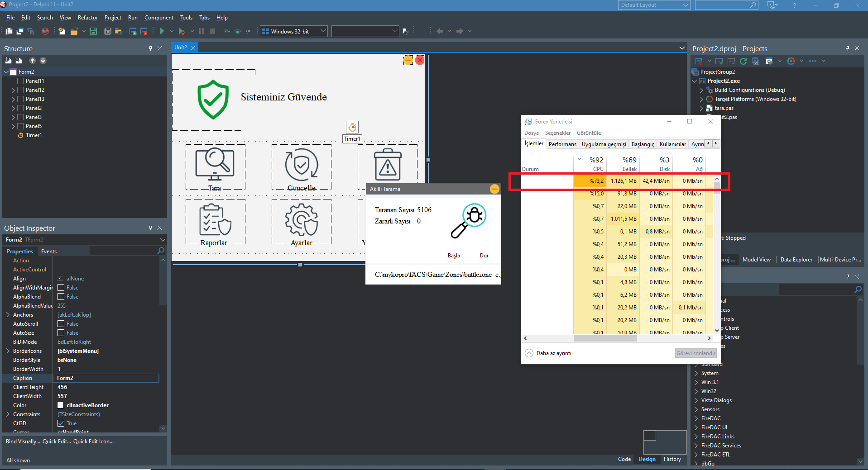Open the Windows 32-bit platform dropdown

point(323,31)
